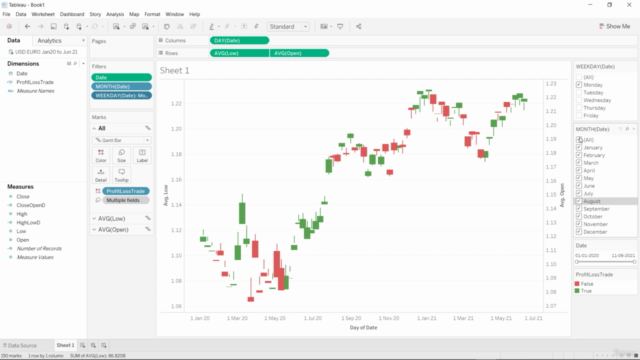Check the (All) weekday checkbox
This screenshot has height=360, width=640.
(579, 77)
